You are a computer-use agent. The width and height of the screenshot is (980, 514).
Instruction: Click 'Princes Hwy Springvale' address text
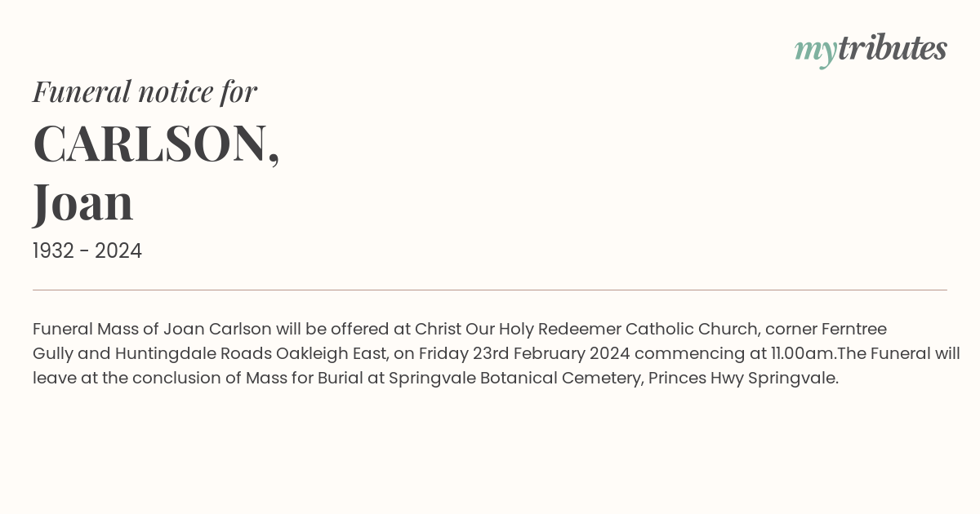click(x=742, y=379)
